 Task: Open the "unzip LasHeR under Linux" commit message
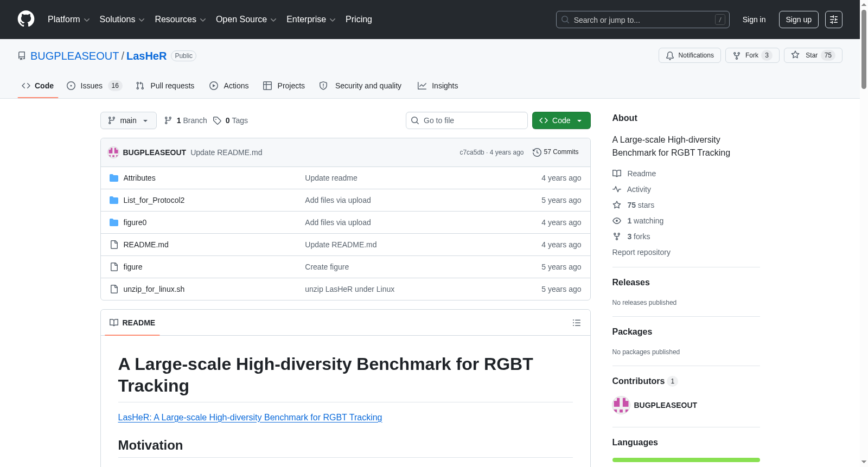coord(350,289)
